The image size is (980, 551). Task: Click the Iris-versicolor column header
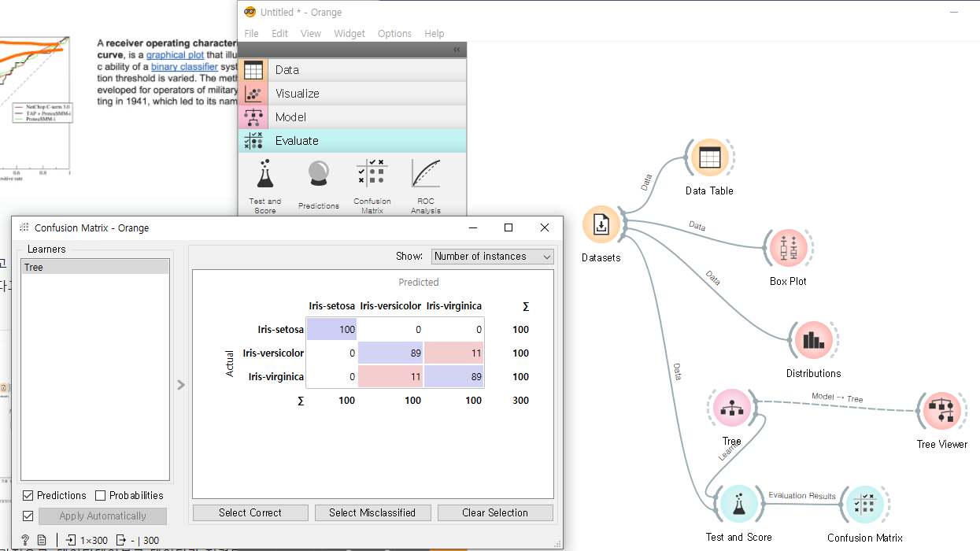tap(390, 306)
